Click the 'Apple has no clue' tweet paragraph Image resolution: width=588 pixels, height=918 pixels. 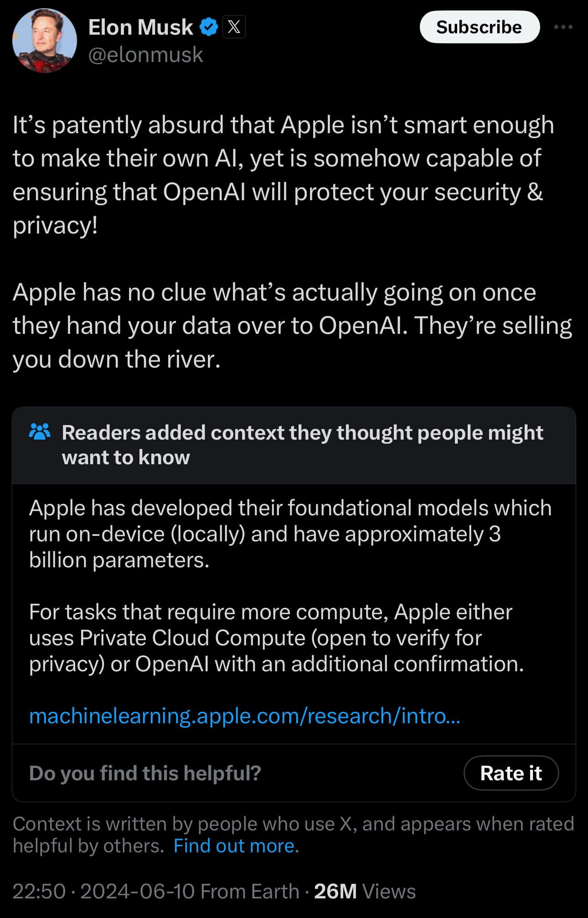click(x=292, y=326)
